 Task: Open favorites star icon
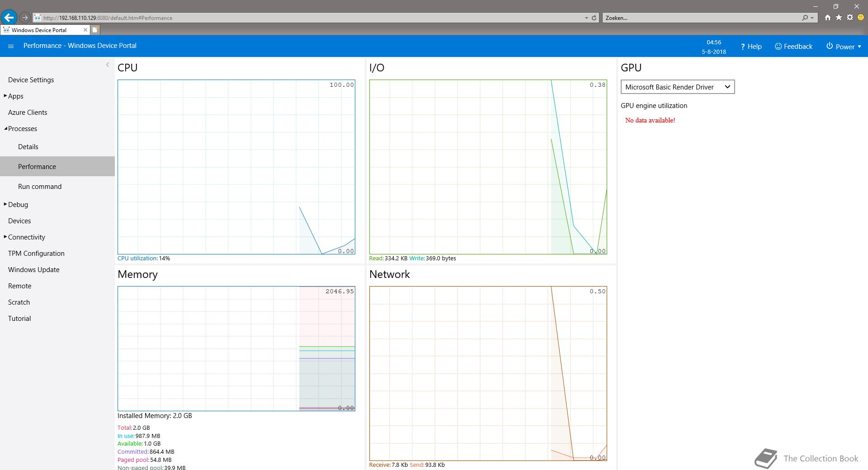click(839, 18)
